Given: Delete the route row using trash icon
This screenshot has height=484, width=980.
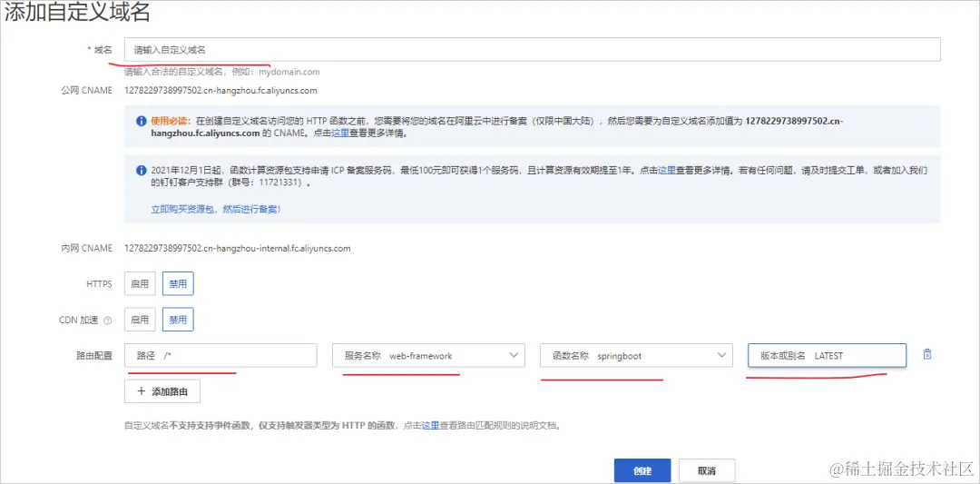Looking at the screenshot, I should (927, 354).
